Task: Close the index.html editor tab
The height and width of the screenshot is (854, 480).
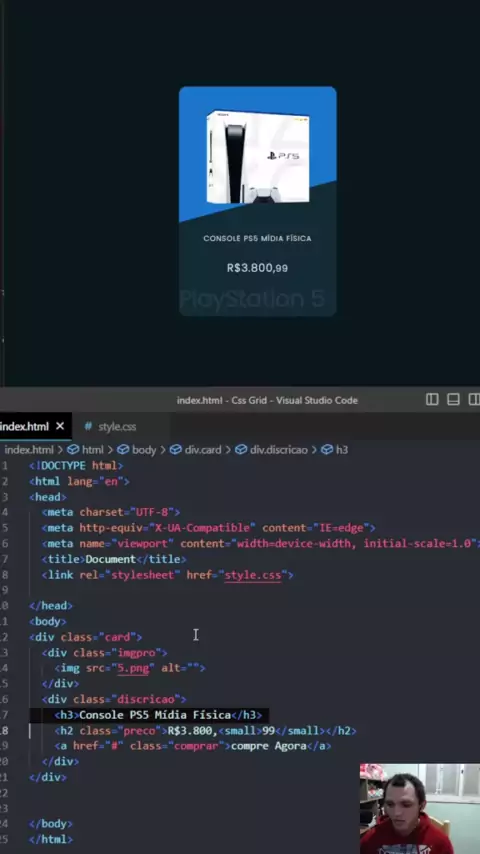Action: click(60, 426)
